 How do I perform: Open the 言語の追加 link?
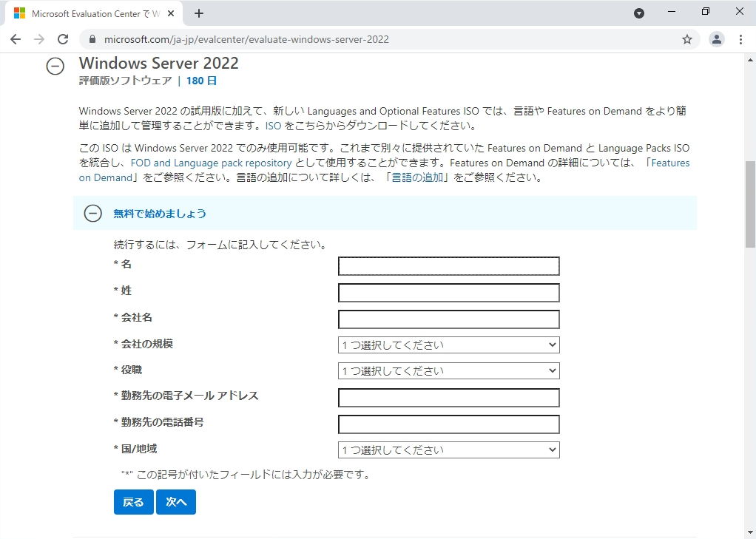pyautogui.click(x=417, y=177)
